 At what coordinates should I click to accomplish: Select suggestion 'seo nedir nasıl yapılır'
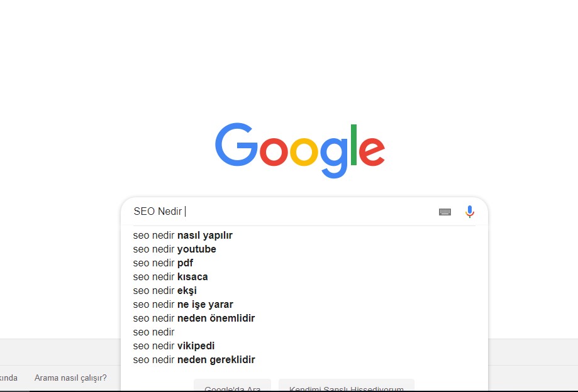coord(183,236)
